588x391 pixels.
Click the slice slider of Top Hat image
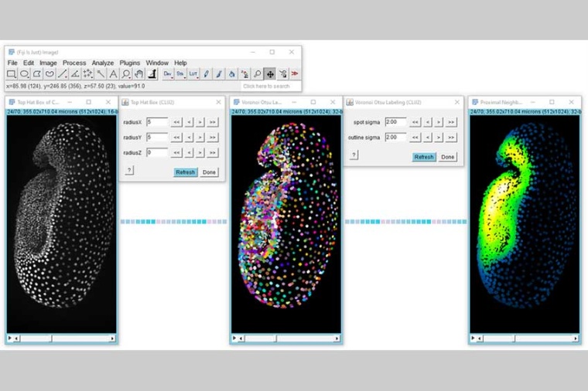pos(61,338)
